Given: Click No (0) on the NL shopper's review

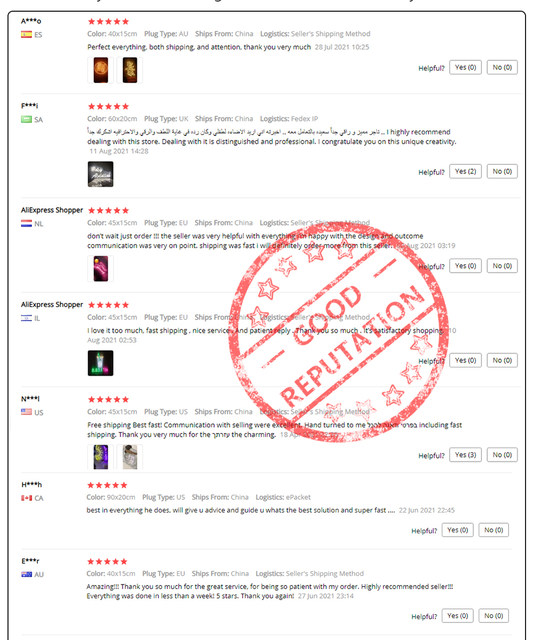Looking at the screenshot, I should 502,266.
